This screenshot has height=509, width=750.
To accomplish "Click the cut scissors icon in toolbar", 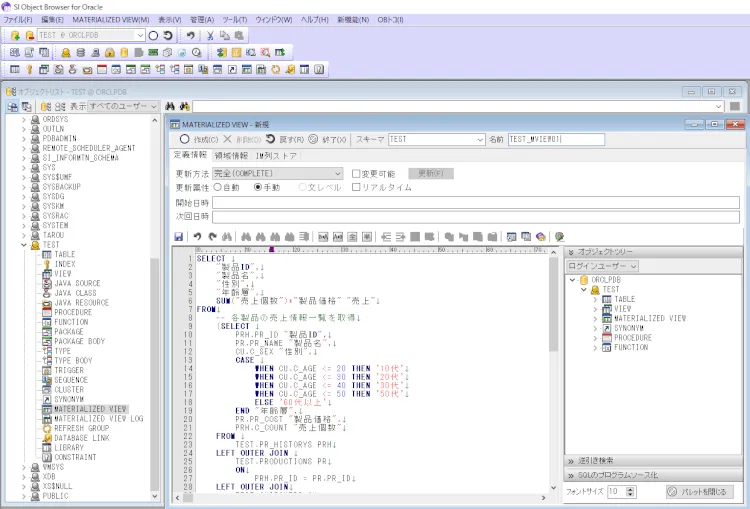I will [x=209, y=35].
